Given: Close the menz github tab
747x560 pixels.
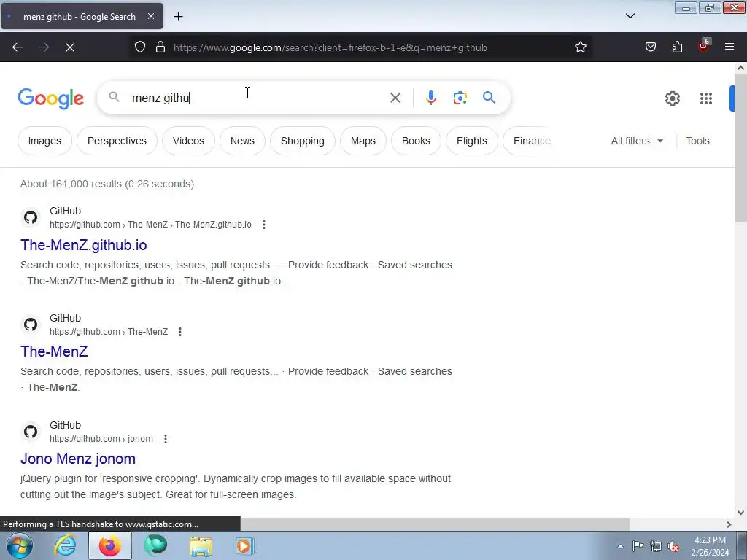Looking at the screenshot, I should pyautogui.click(x=150, y=16).
